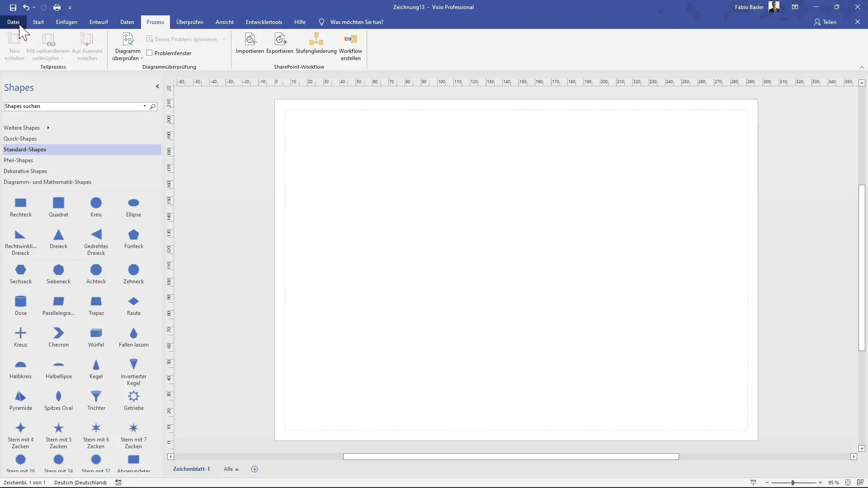Click the 95 % zoom level
Screen dimensions: 868x488
[834, 483]
